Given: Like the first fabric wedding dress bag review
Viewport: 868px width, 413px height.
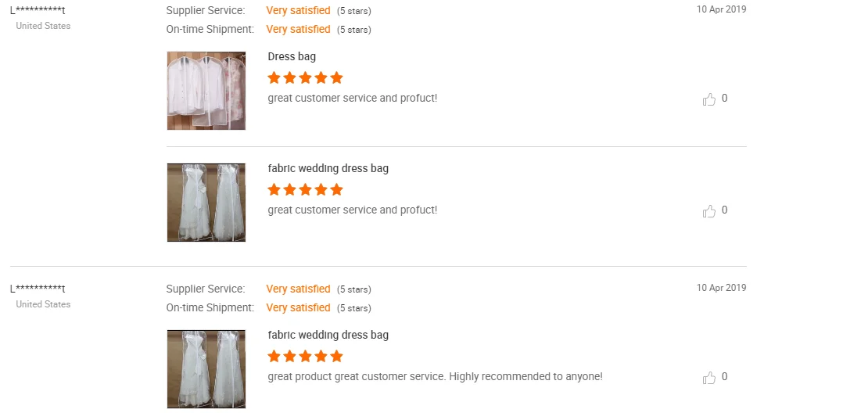Looking at the screenshot, I should click(x=709, y=211).
